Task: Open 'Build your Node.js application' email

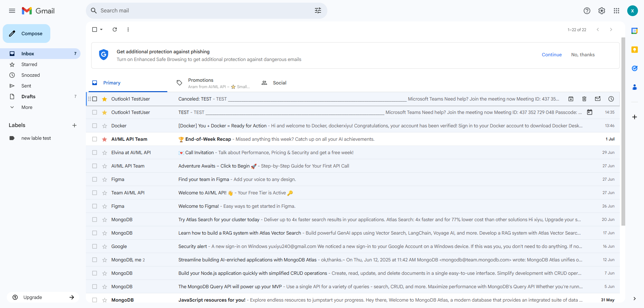Action: tap(353, 273)
